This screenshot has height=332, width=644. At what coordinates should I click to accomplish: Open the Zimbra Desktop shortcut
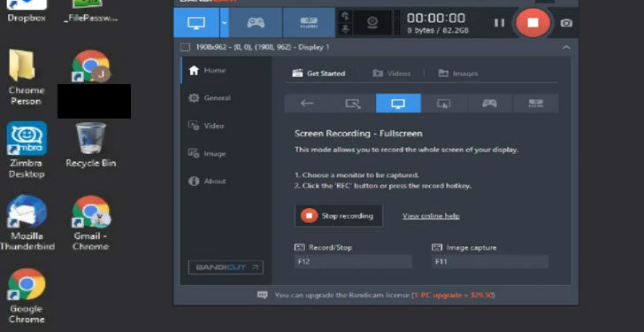click(x=26, y=150)
